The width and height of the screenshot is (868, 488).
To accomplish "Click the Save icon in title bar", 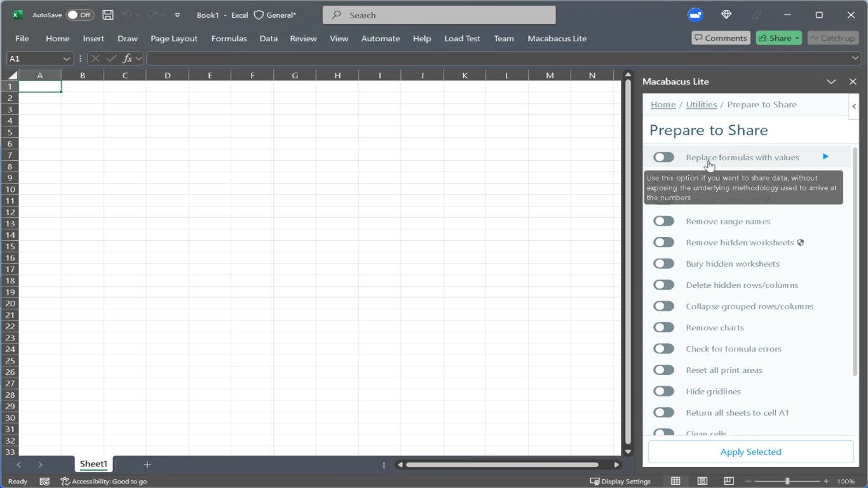I will (x=108, y=15).
